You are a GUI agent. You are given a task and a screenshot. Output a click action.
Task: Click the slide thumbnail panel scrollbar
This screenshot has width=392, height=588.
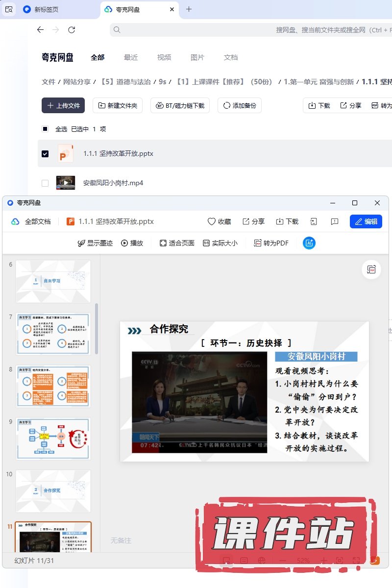pos(97,328)
